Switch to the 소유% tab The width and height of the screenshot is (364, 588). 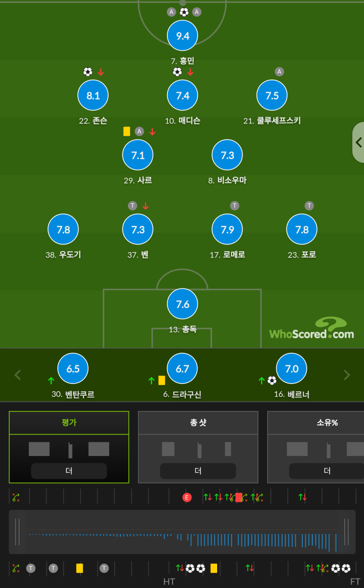click(x=327, y=423)
